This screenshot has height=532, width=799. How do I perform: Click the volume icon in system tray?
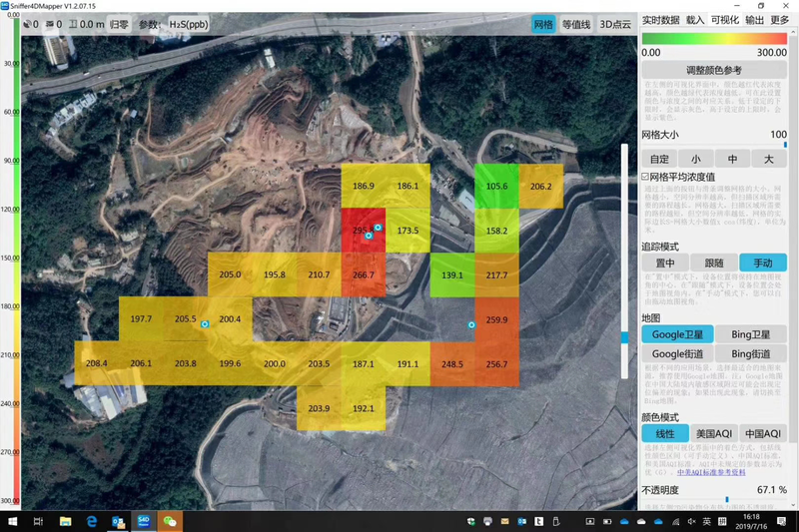coord(692,521)
